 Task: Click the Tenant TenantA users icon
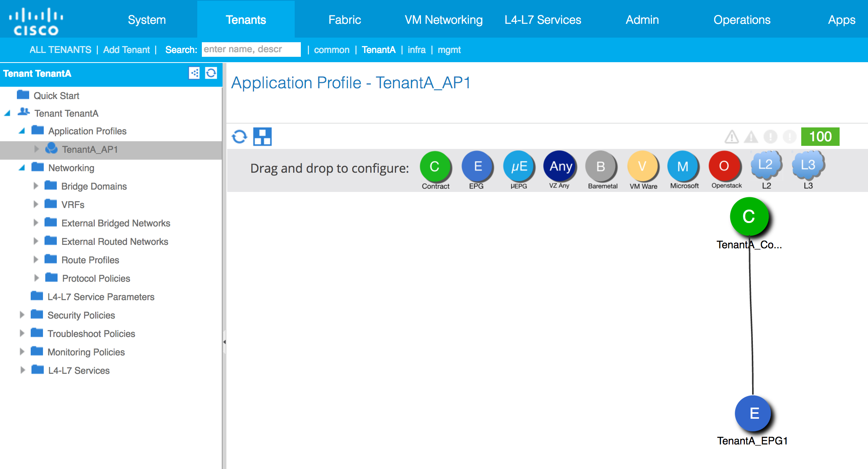[x=24, y=112]
